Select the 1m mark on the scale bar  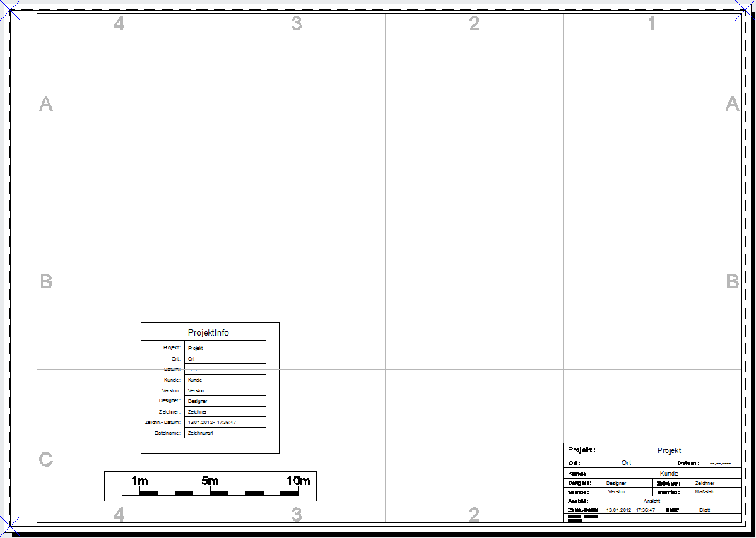139,481
